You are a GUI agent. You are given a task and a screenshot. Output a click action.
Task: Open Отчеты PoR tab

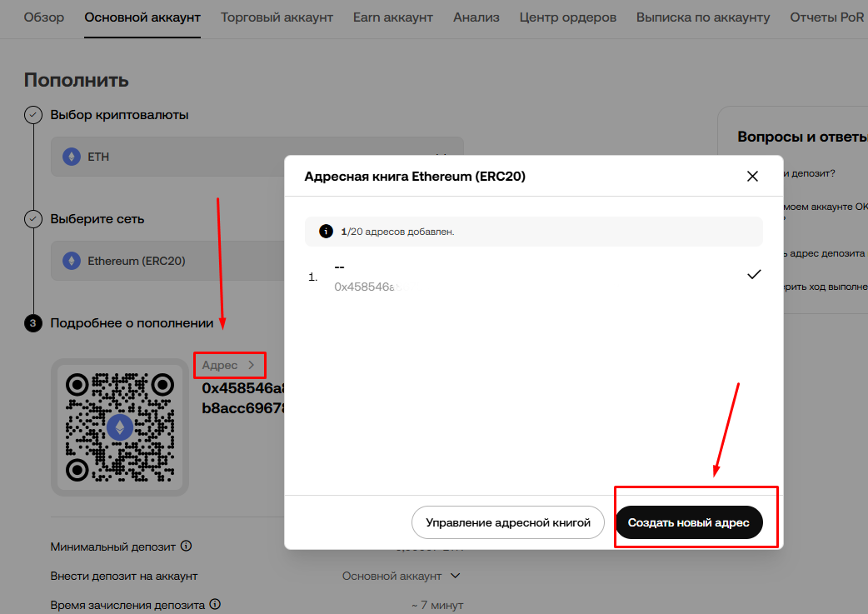pos(826,17)
